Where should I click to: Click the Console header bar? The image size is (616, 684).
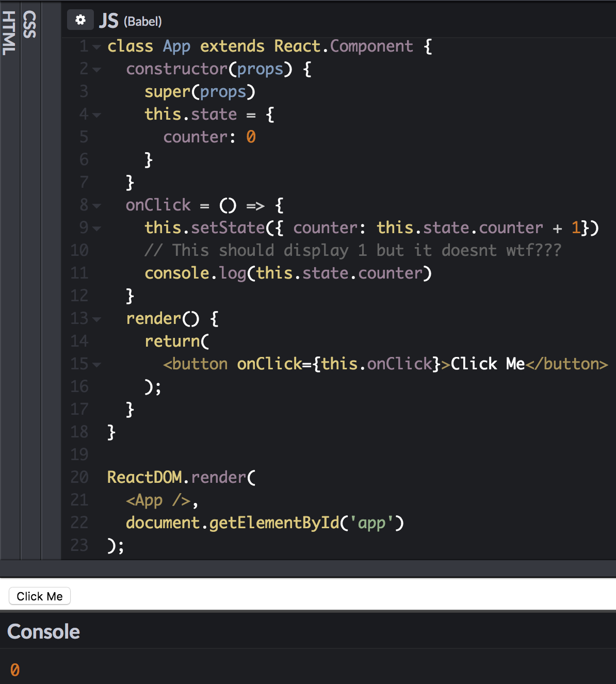click(44, 631)
